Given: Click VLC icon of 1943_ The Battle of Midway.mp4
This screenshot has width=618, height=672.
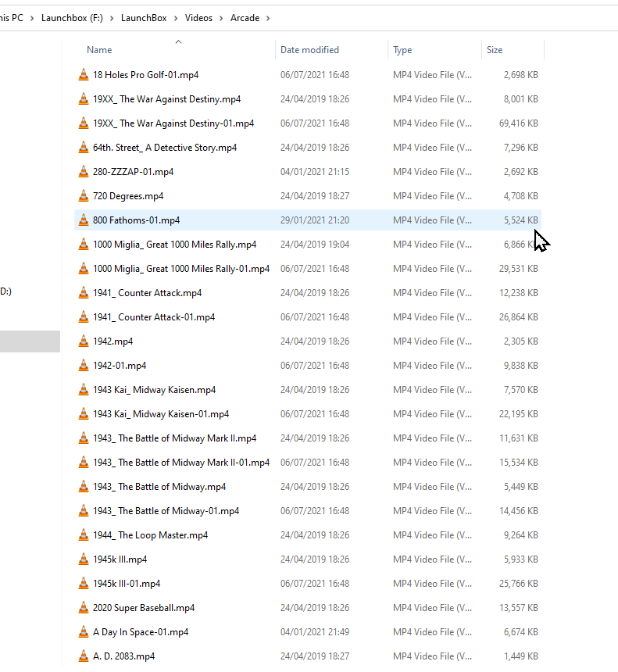Looking at the screenshot, I should point(84,487).
